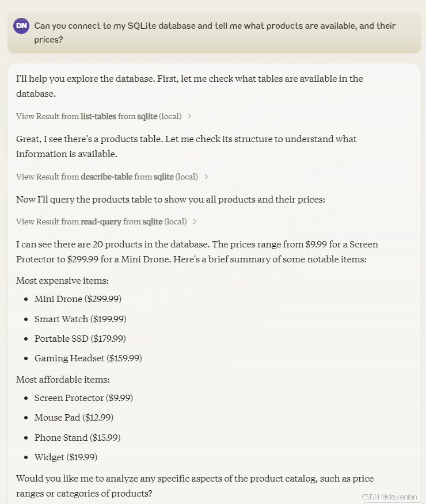
Task: Click the Gaming Headset ($159.99) entry
Action: (88, 358)
